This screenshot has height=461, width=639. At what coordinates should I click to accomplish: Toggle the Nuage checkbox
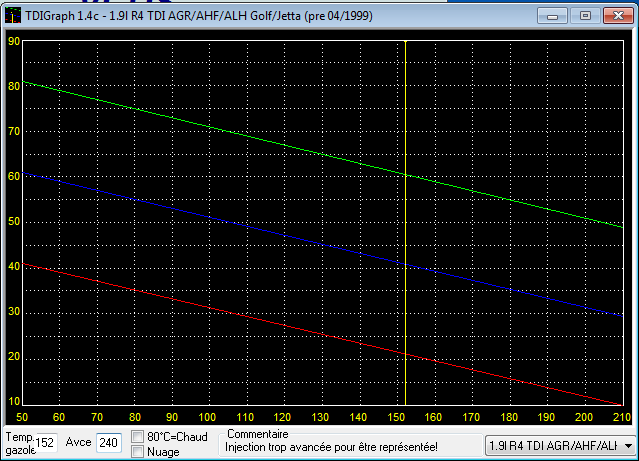point(138,452)
